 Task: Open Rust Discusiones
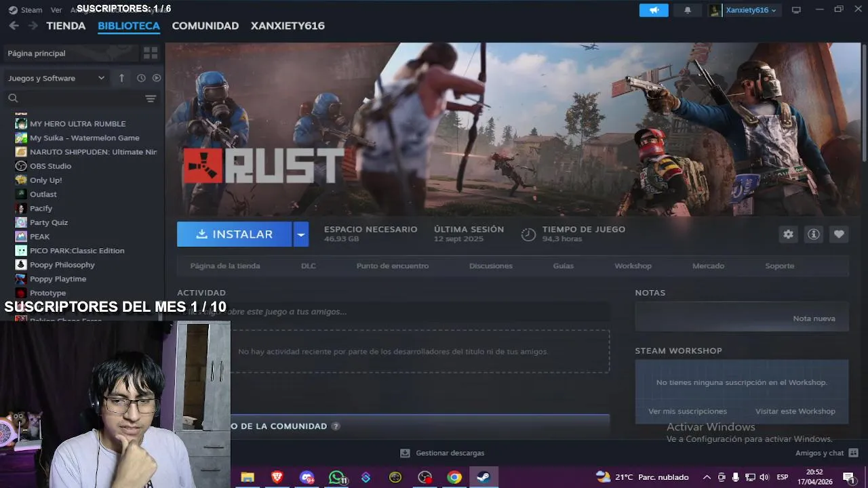[491, 266]
